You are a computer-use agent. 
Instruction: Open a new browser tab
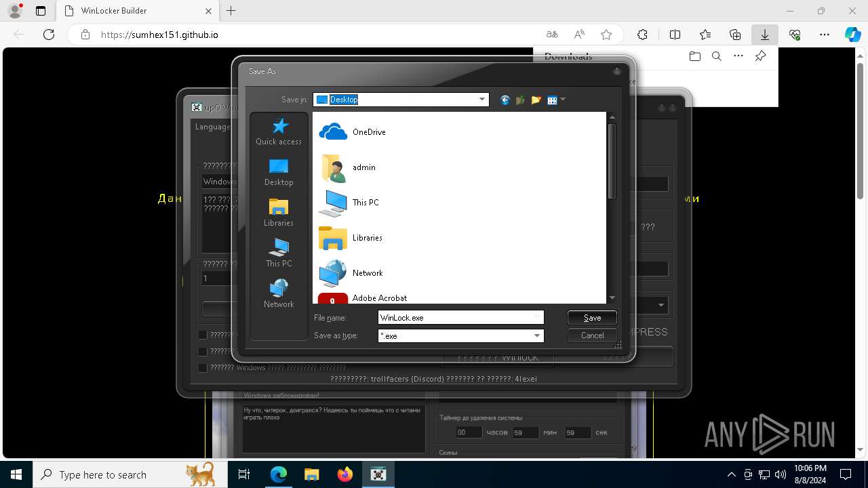(x=231, y=11)
